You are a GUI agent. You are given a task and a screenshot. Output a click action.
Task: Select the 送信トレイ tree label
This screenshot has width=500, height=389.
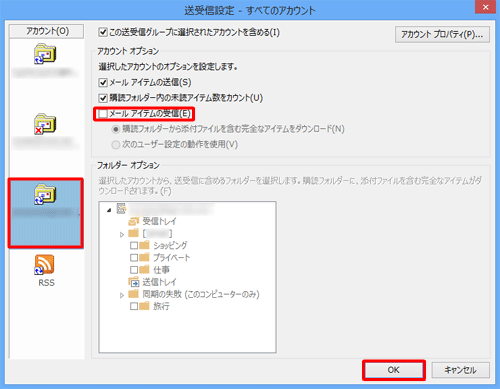pos(159,282)
